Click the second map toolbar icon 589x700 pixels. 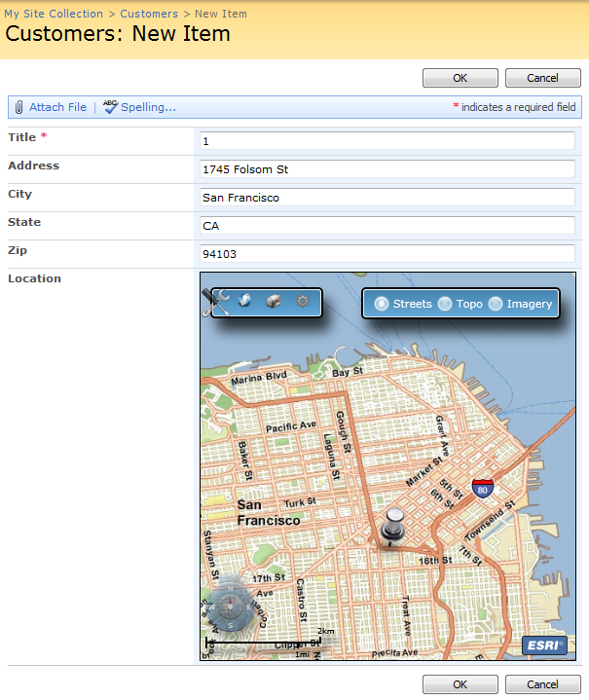pos(245,302)
